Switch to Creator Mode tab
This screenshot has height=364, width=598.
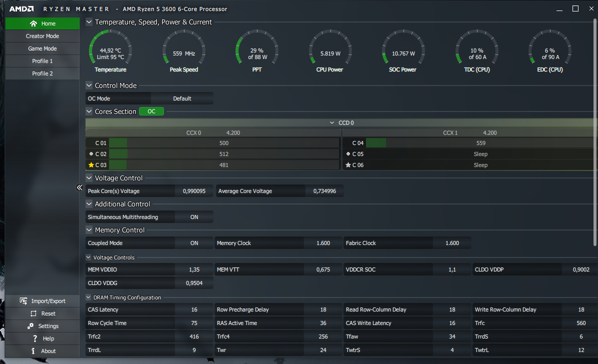pyautogui.click(x=42, y=36)
